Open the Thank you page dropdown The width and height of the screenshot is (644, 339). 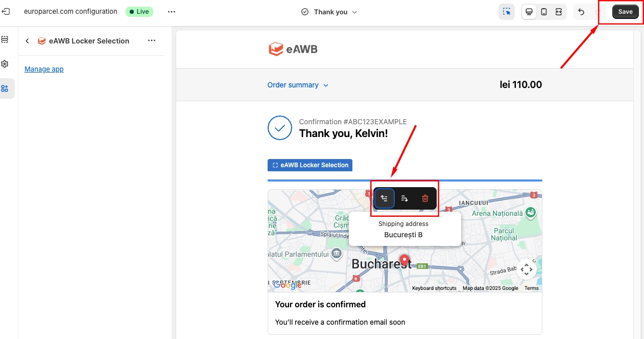(x=329, y=12)
